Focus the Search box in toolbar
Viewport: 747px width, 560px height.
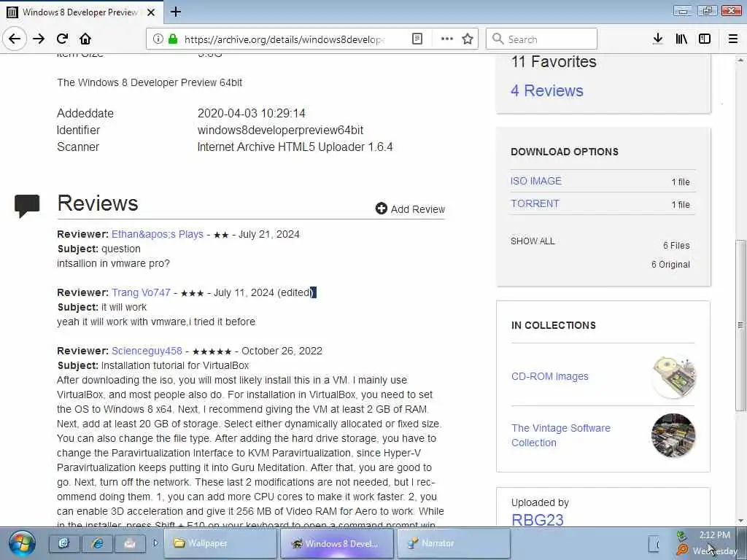[542, 39]
